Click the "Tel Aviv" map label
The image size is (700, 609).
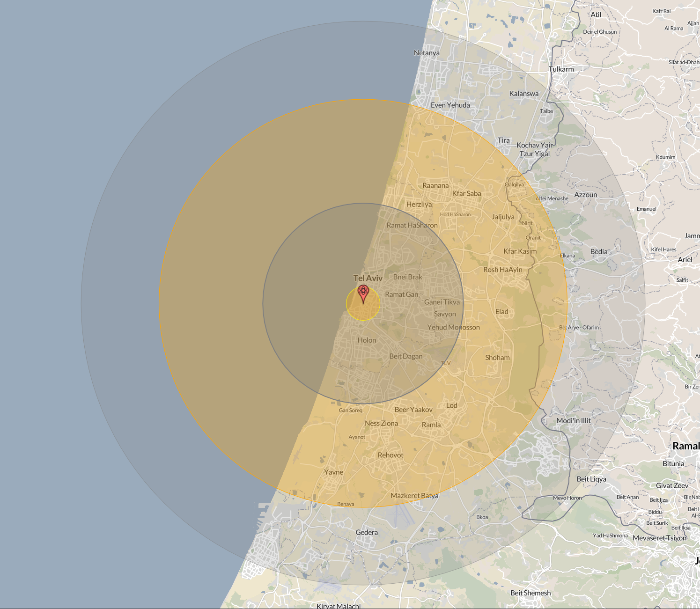point(368,278)
